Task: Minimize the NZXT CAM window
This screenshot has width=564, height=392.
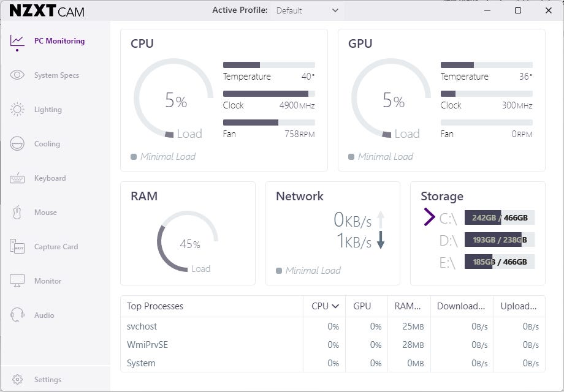Action: pyautogui.click(x=487, y=10)
